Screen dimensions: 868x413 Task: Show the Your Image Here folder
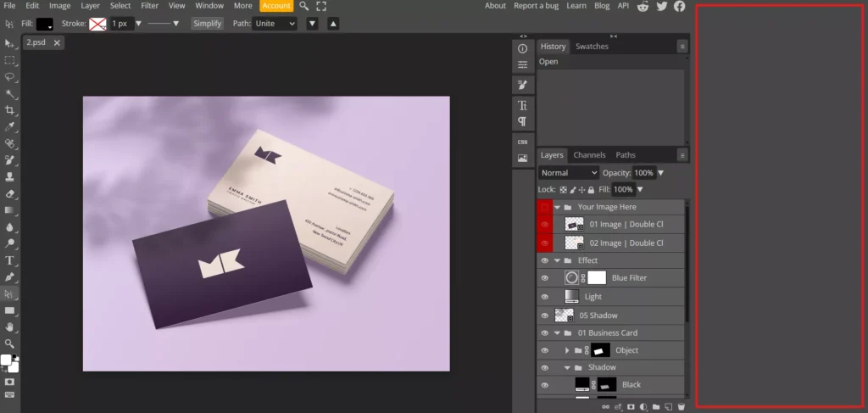coord(545,207)
